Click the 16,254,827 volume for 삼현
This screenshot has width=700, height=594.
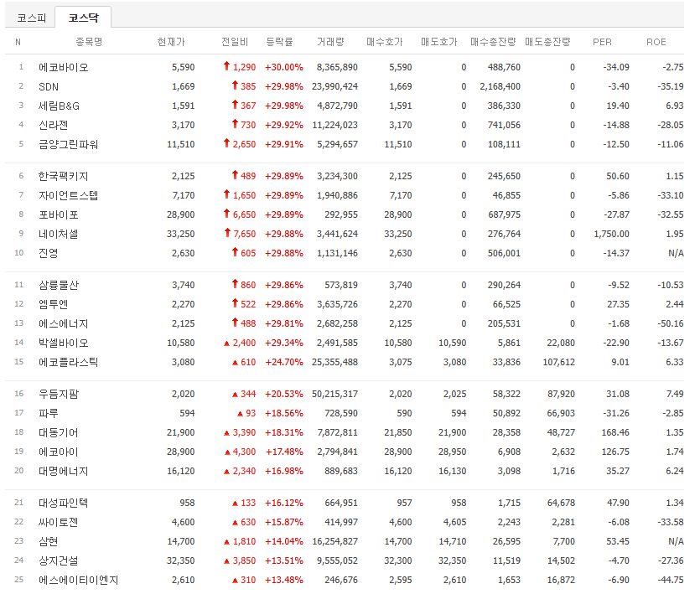coord(334,541)
